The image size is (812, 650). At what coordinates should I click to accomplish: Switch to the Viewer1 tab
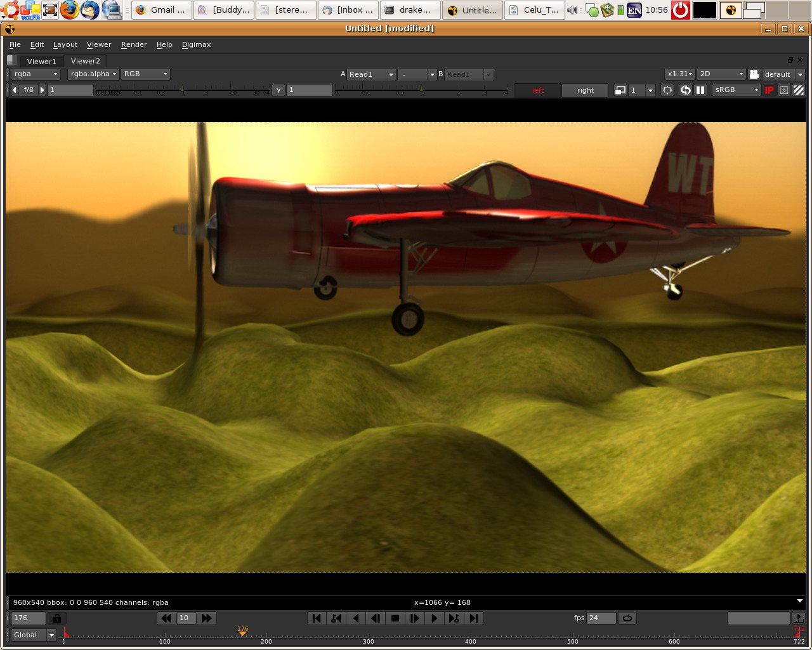pos(41,62)
